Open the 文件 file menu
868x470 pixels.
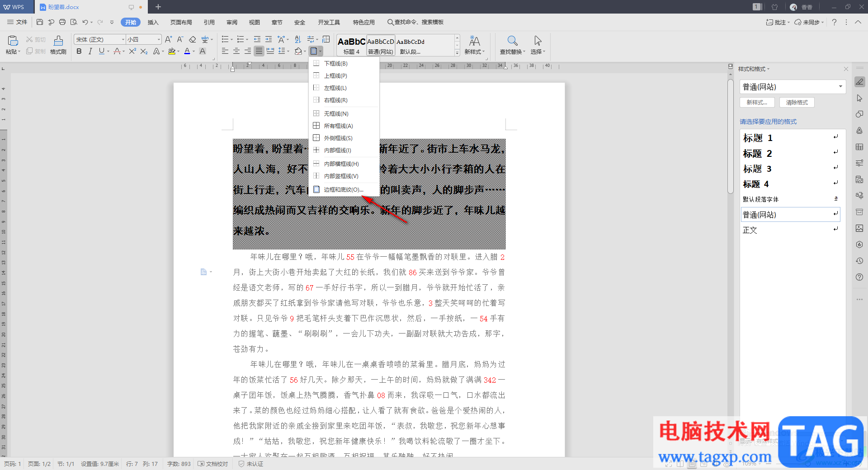click(18, 22)
